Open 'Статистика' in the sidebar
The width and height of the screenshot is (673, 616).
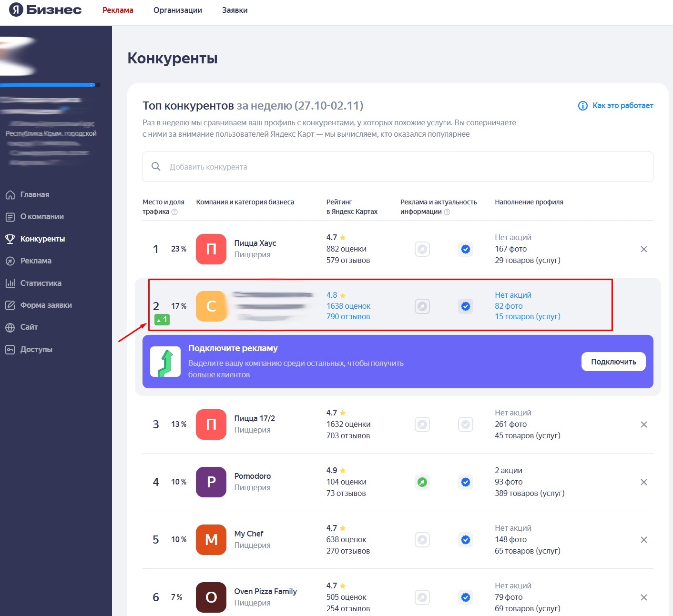(x=41, y=283)
